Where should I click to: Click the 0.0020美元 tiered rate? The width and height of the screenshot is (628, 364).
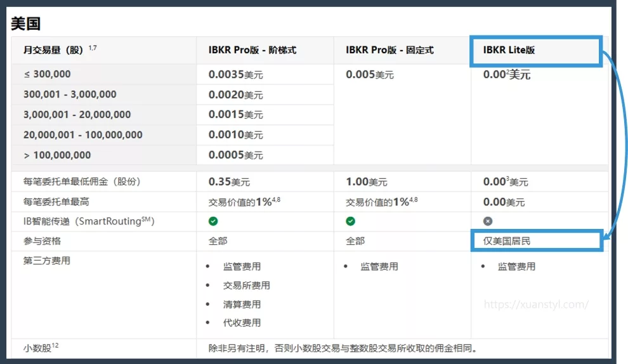click(x=235, y=94)
